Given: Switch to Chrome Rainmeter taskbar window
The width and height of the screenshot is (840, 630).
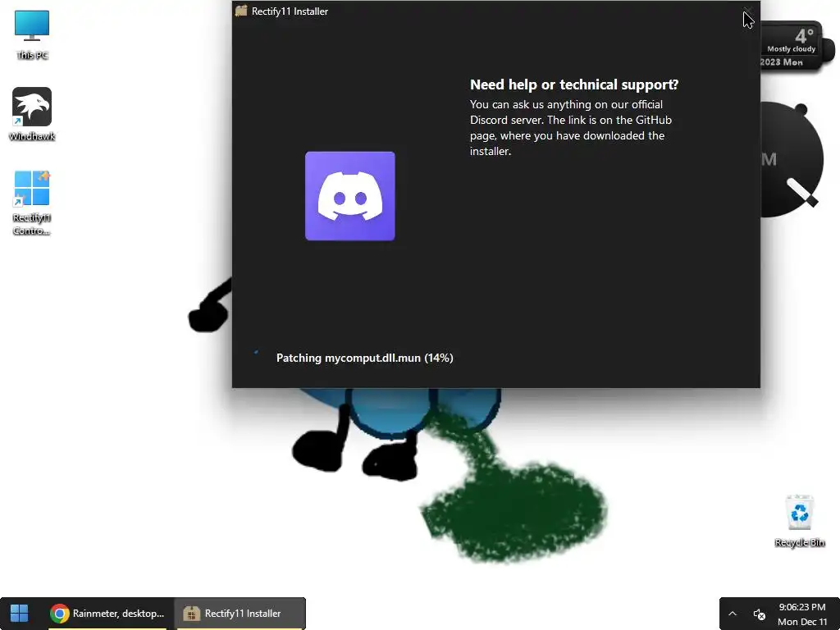Looking at the screenshot, I should 107,614.
